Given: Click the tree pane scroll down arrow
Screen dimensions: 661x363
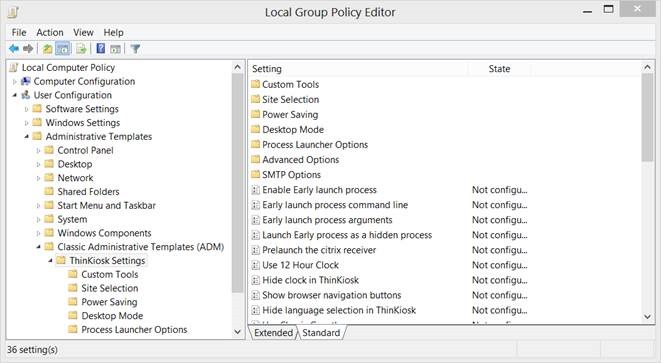Looking at the screenshot, I should [237, 332].
